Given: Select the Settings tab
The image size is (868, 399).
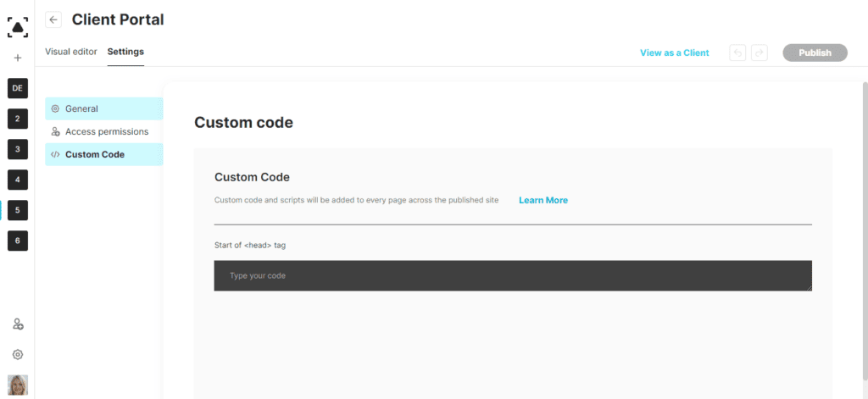Looking at the screenshot, I should pyautogui.click(x=125, y=52).
